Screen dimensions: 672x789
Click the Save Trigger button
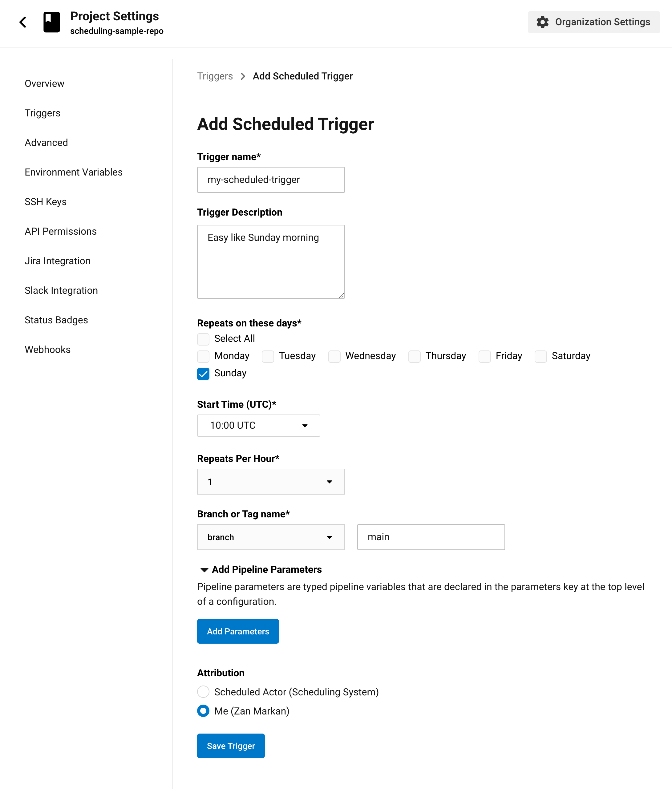pos(231,746)
